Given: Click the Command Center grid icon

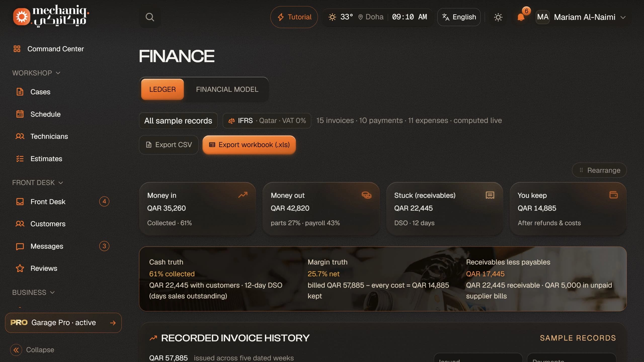Looking at the screenshot, I should pos(17,49).
